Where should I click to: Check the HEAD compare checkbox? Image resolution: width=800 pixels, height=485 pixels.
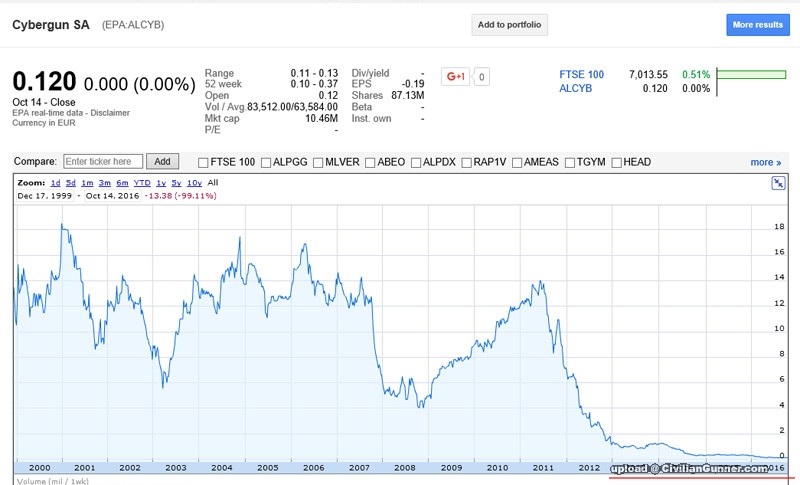617,162
